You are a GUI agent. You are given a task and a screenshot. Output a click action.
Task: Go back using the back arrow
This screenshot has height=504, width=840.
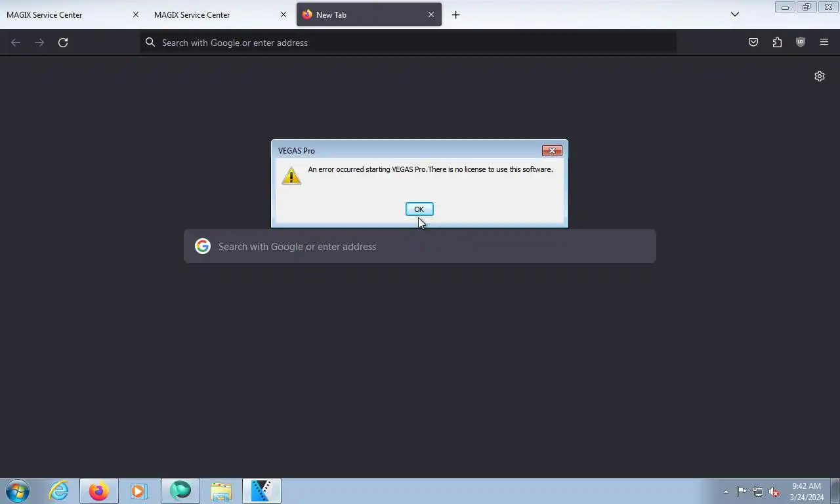[x=16, y=43]
